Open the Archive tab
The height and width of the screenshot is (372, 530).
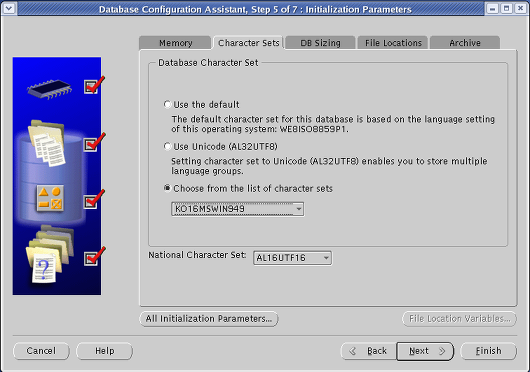point(465,43)
